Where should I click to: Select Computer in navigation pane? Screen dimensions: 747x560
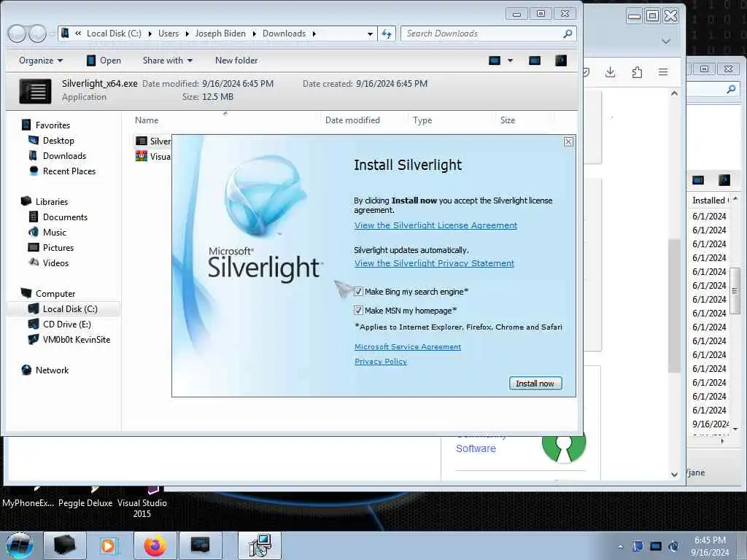coord(55,294)
